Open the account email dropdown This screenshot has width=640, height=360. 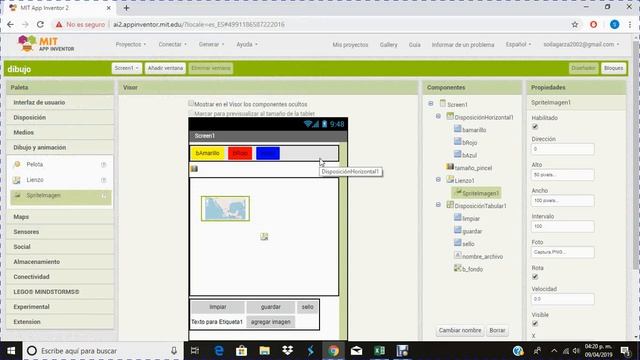pos(581,44)
